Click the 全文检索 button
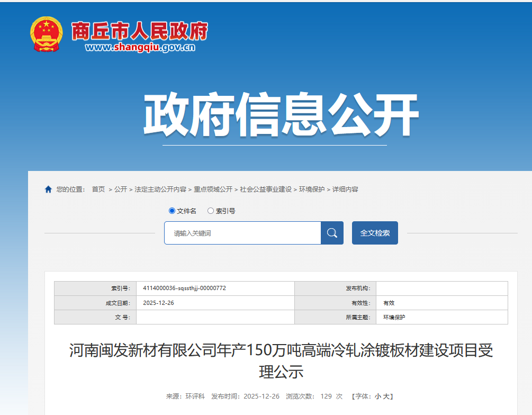The image size is (532, 415). [x=375, y=233]
